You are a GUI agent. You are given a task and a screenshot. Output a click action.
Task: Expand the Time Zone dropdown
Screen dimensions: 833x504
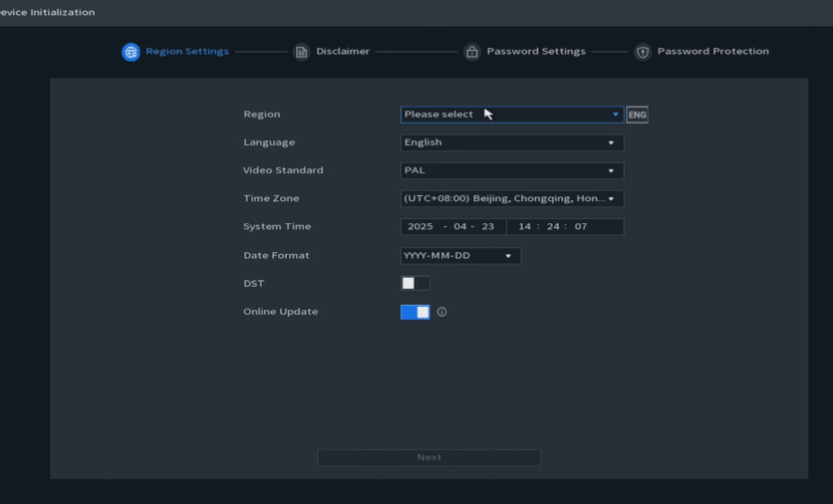pyautogui.click(x=511, y=198)
